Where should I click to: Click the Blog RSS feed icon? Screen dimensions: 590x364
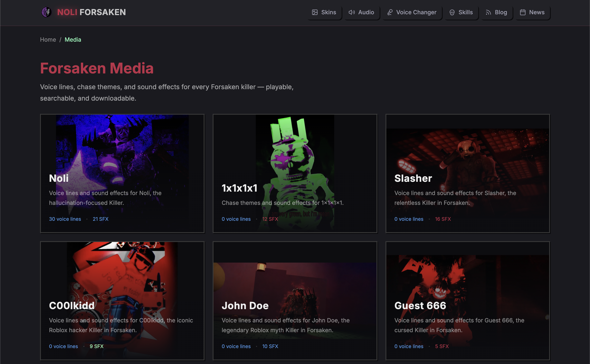click(x=488, y=12)
